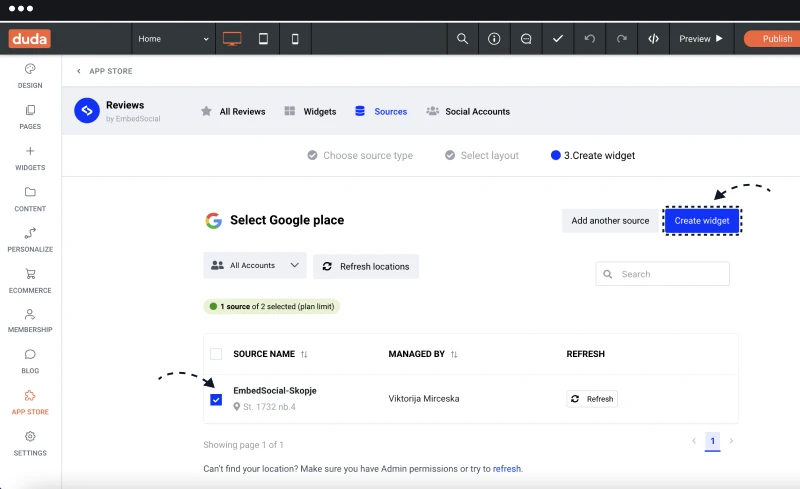Uncheck the EmbedSocial-Skopje source checkbox
The image size is (800, 489).
click(216, 399)
